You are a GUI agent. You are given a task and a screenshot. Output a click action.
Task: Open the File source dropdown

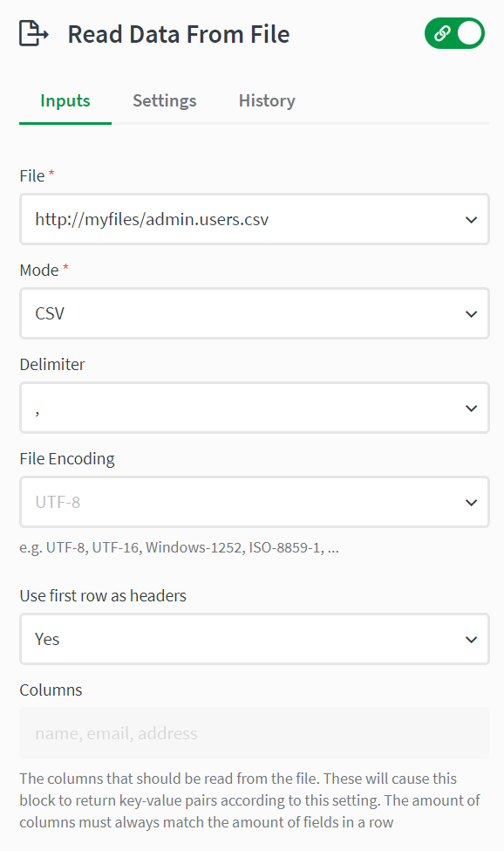tap(255, 219)
